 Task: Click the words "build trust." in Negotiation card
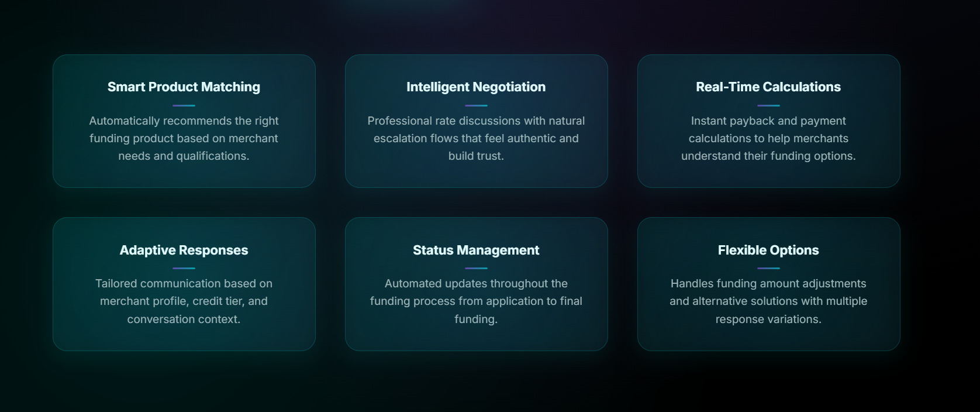click(476, 156)
